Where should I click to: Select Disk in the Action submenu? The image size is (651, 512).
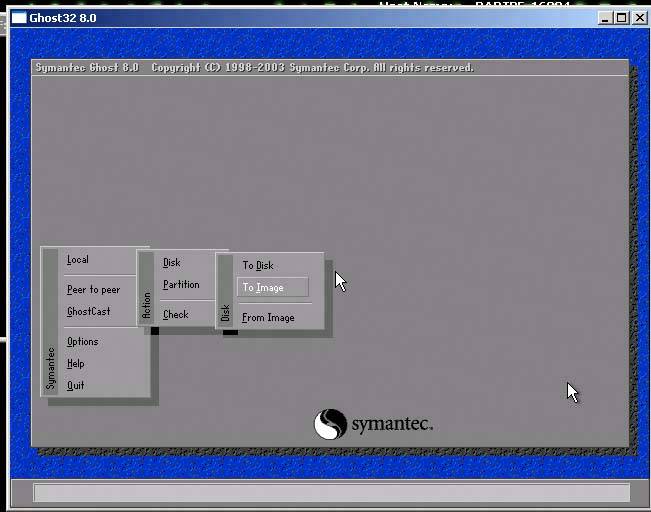(172, 263)
